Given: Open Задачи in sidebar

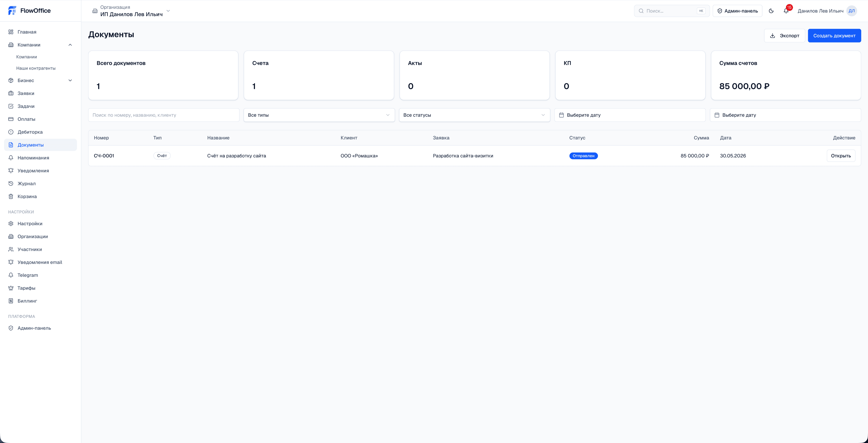Looking at the screenshot, I should (40, 106).
